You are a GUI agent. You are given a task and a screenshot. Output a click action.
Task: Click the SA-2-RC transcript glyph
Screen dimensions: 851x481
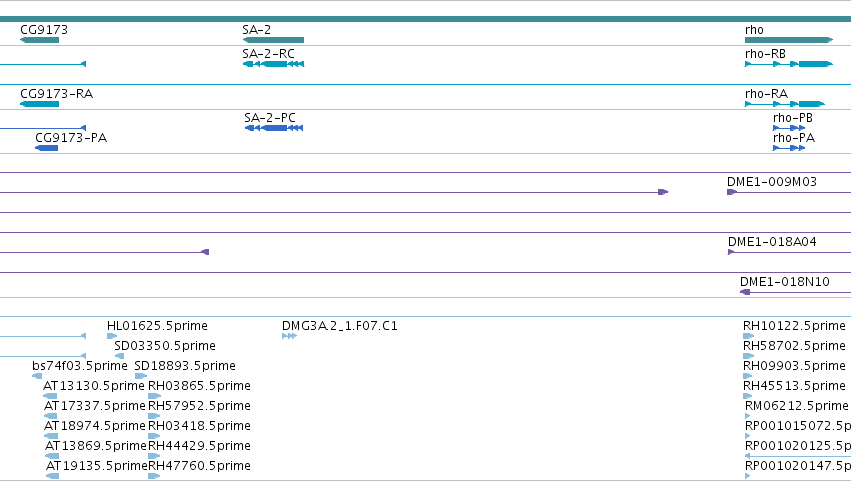(x=273, y=64)
